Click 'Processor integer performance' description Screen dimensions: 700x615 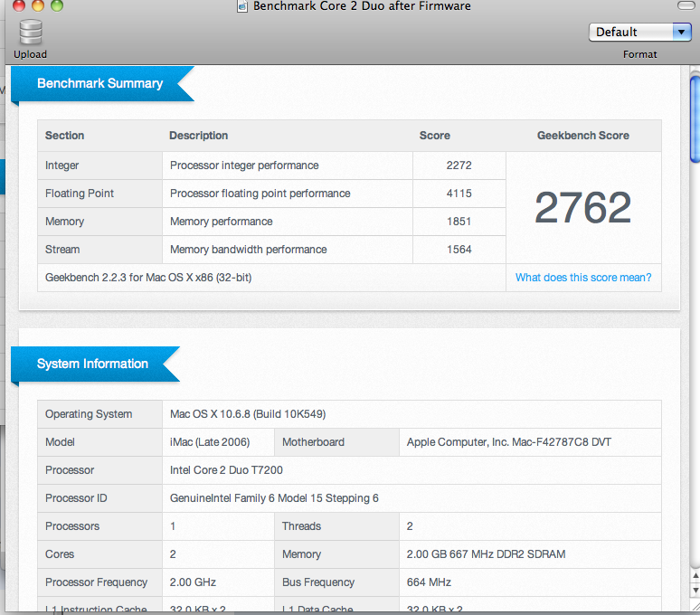tap(244, 166)
